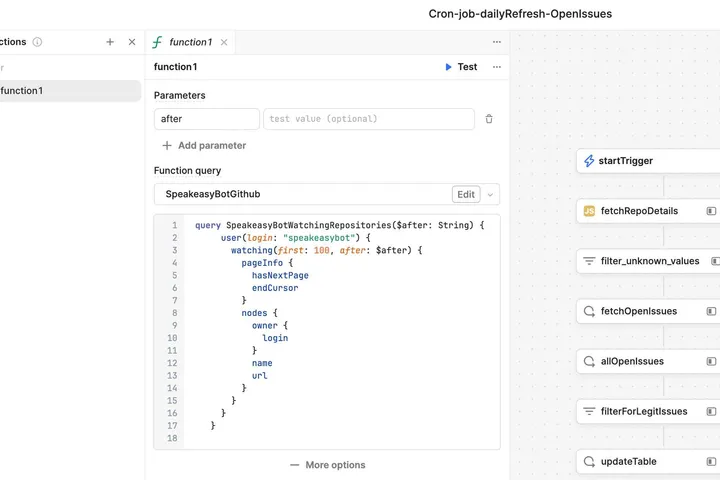
Task: Click code line 'login' on line 10
Action: point(275,338)
